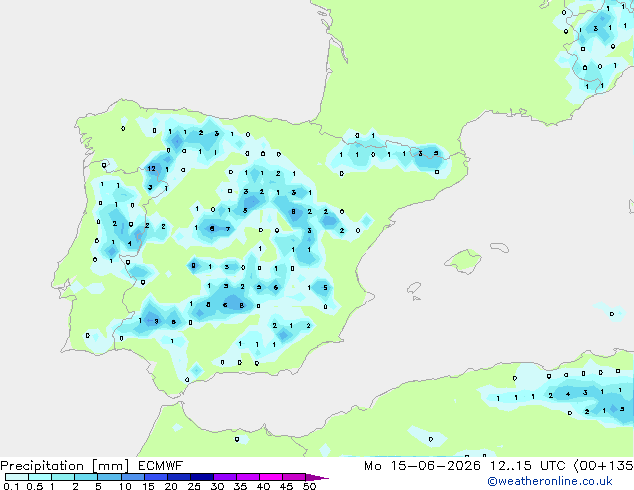Screen dimensions: 634x490
Task: Click the 'Precipitation' title text
Action: pyautogui.click(x=42, y=466)
